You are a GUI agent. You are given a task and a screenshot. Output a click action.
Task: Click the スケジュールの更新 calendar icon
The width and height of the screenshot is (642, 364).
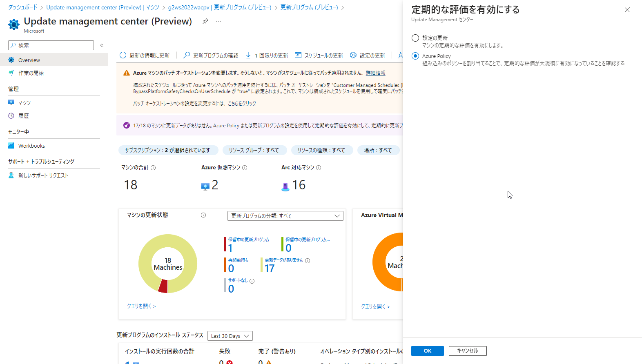pyautogui.click(x=298, y=55)
